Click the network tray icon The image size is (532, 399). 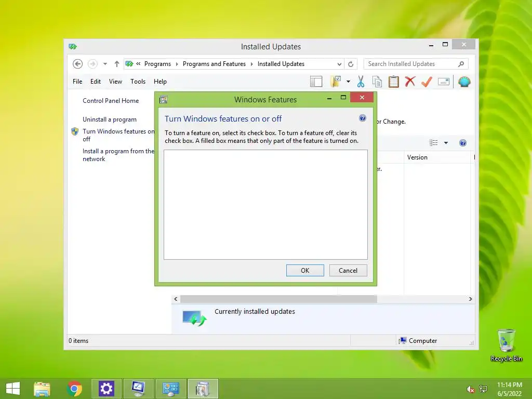483,389
